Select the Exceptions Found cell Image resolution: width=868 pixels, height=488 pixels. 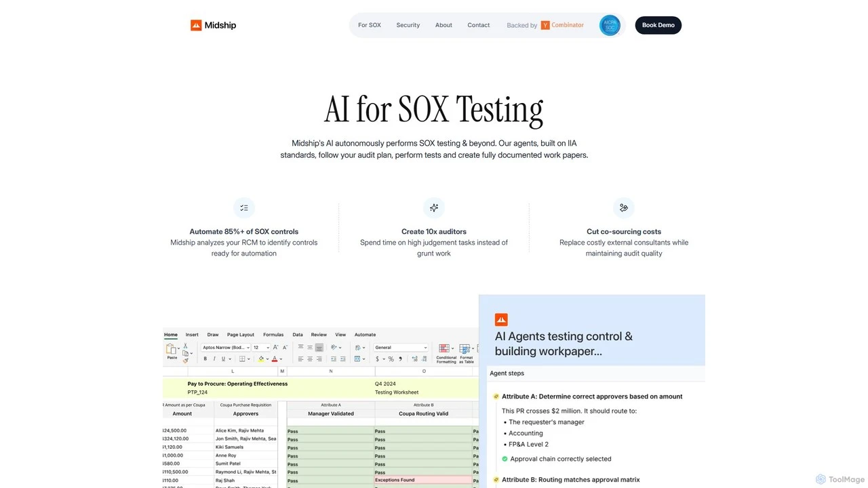(x=423, y=480)
